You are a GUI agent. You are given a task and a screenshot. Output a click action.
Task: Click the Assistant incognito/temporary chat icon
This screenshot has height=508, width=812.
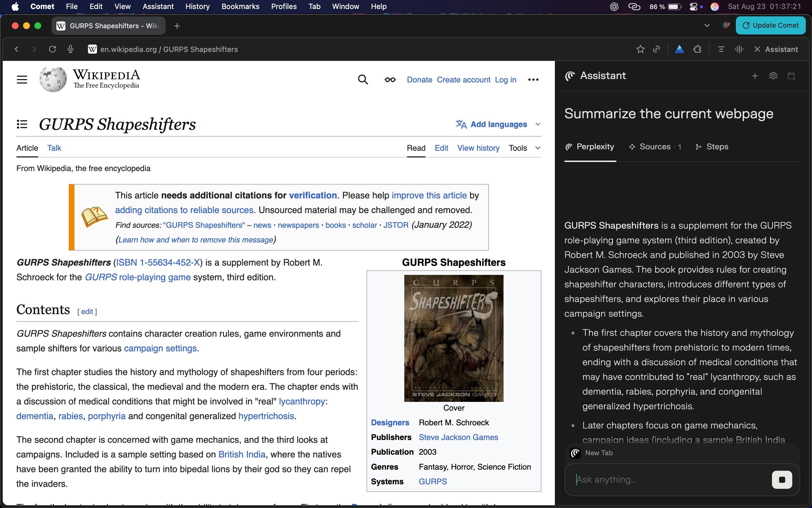click(773, 76)
